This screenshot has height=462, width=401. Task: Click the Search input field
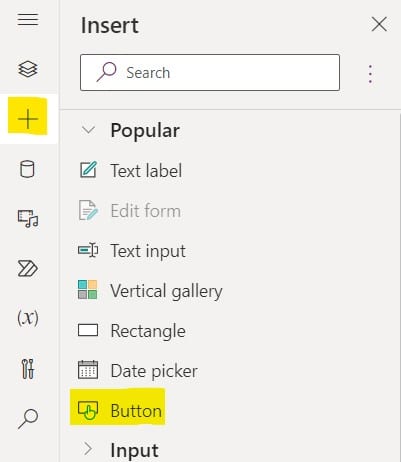pyautogui.click(x=210, y=72)
